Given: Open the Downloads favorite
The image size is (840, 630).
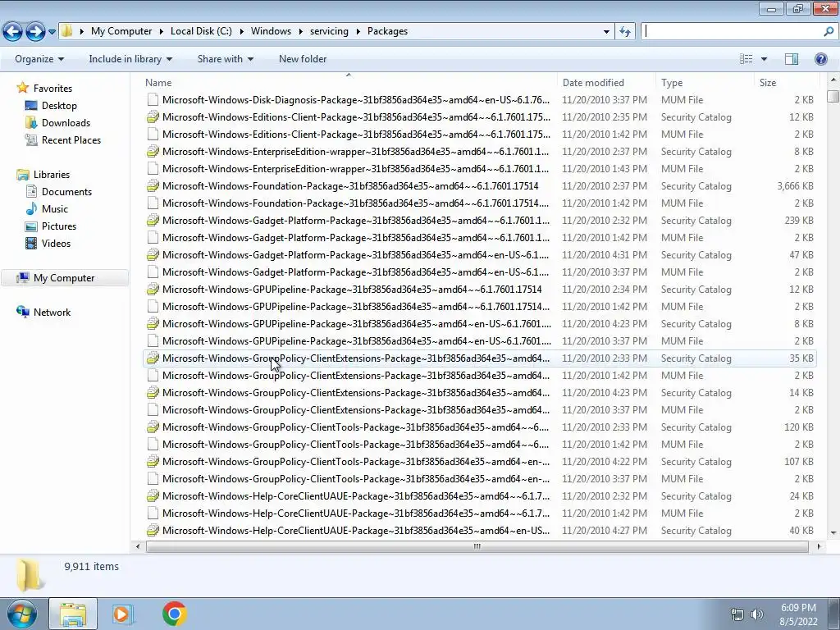Looking at the screenshot, I should pyautogui.click(x=66, y=123).
